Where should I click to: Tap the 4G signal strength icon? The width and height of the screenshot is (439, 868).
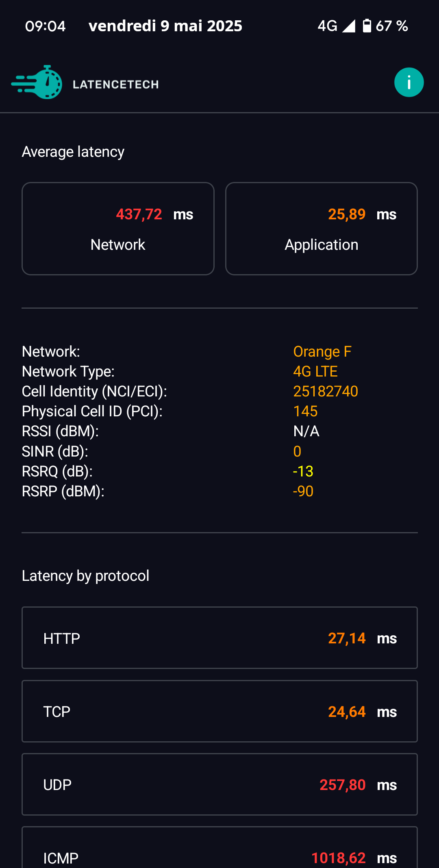click(x=349, y=26)
